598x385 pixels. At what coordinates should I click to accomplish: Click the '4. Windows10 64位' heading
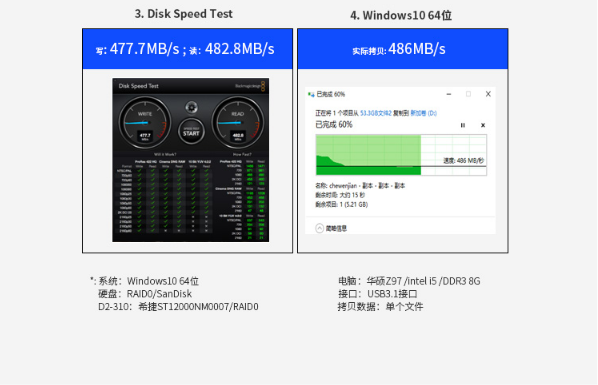(x=401, y=16)
